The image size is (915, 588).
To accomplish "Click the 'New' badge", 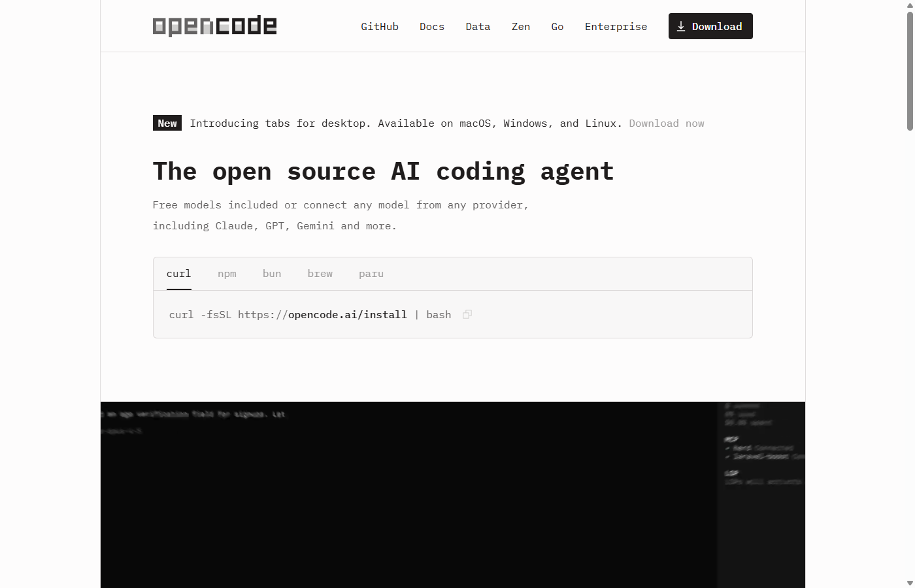I will [167, 123].
